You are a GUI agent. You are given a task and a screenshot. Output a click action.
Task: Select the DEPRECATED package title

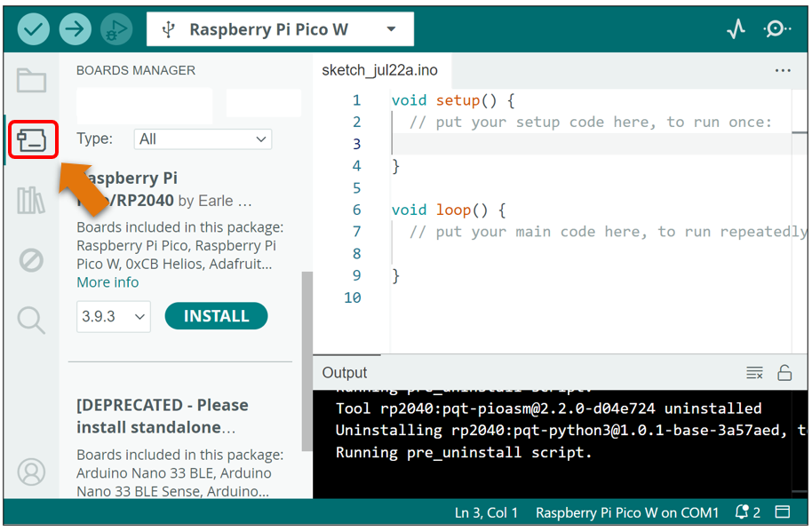tap(163, 416)
